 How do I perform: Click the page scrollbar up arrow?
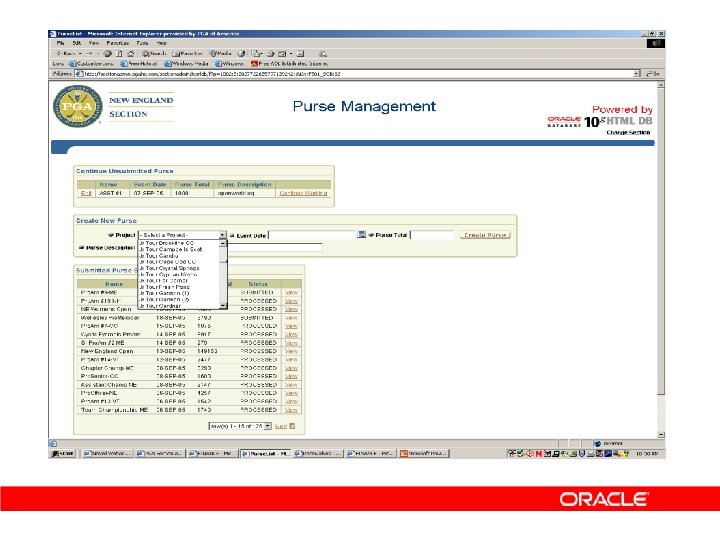661,85
